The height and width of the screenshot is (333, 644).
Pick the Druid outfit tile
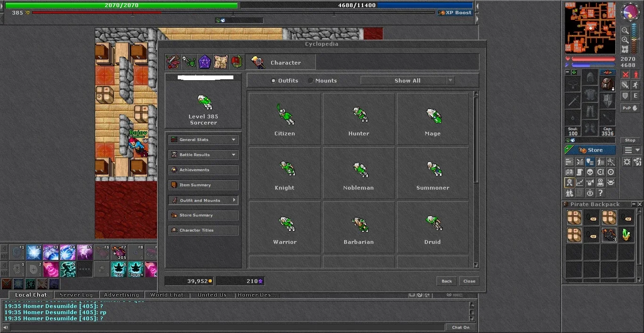(433, 227)
